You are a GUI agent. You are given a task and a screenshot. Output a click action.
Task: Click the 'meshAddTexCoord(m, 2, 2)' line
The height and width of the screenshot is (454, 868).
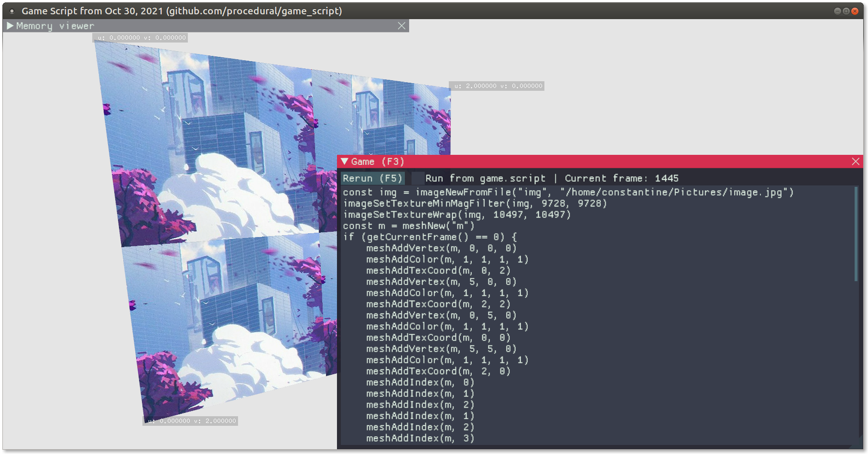click(439, 304)
